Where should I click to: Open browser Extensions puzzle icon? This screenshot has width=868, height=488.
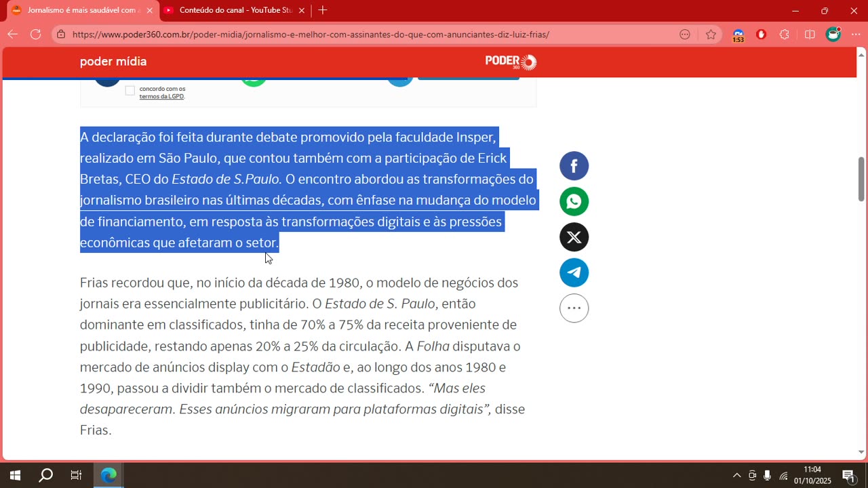click(785, 35)
